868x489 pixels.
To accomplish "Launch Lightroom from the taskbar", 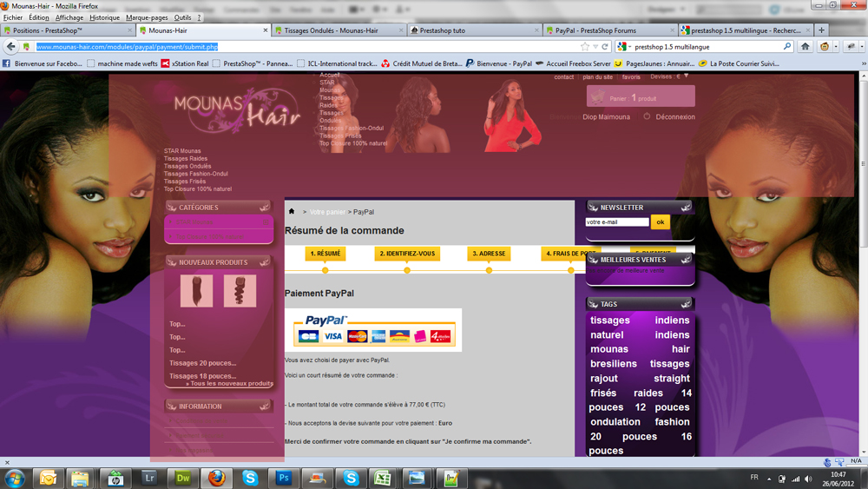I will point(149,478).
